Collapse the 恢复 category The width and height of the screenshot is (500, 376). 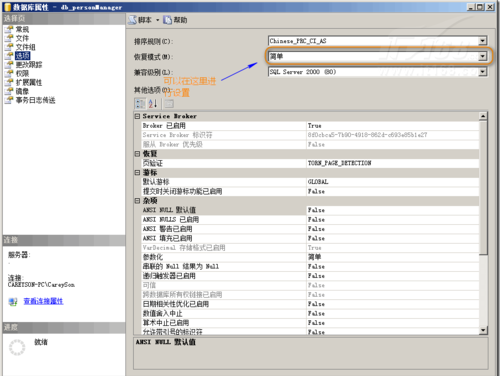pyautogui.click(x=137, y=154)
